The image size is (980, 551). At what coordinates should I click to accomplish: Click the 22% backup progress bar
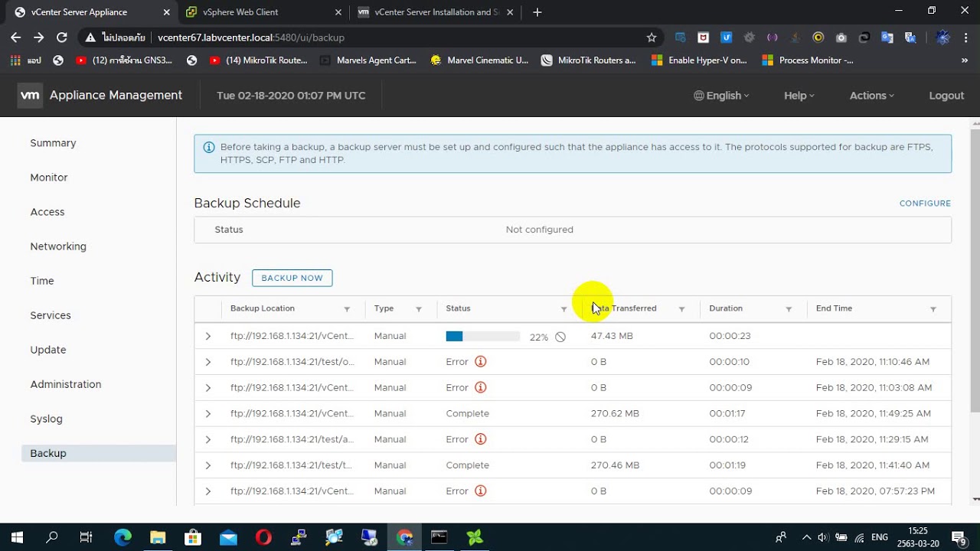[x=483, y=337]
